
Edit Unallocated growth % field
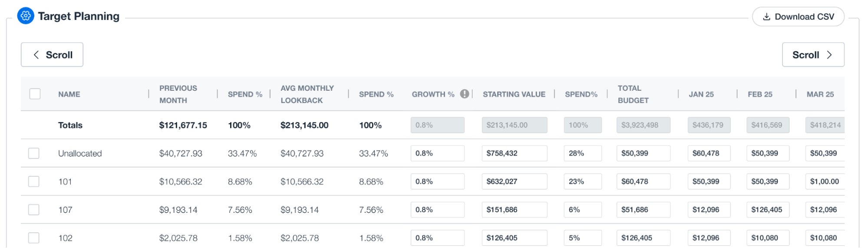pyautogui.click(x=437, y=153)
